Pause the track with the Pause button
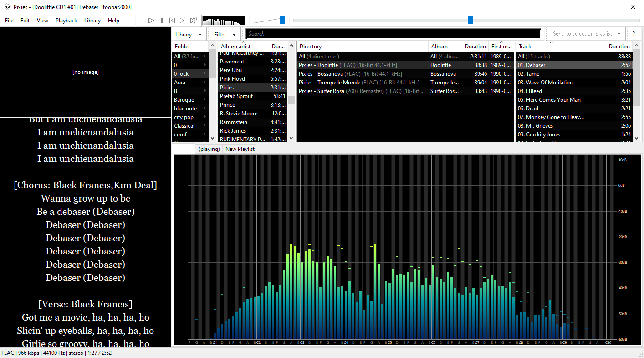The image size is (644, 358). tap(162, 21)
